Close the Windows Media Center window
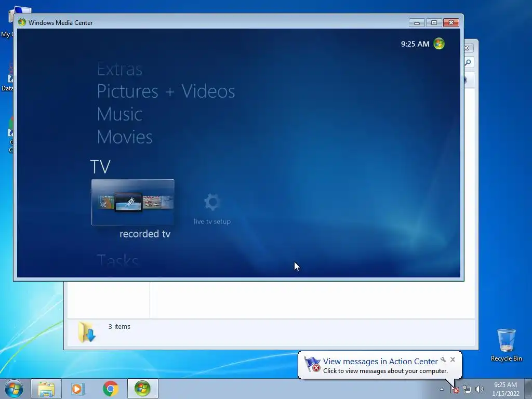532x399 pixels. tap(451, 23)
